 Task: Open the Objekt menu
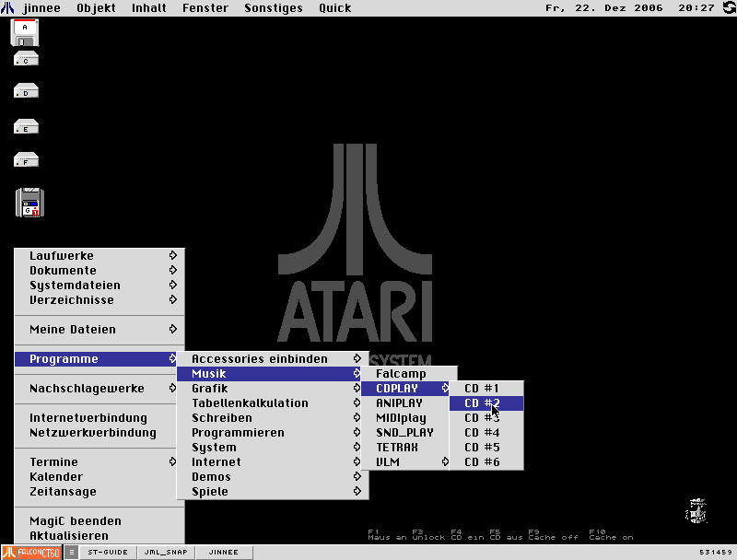[x=96, y=8]
